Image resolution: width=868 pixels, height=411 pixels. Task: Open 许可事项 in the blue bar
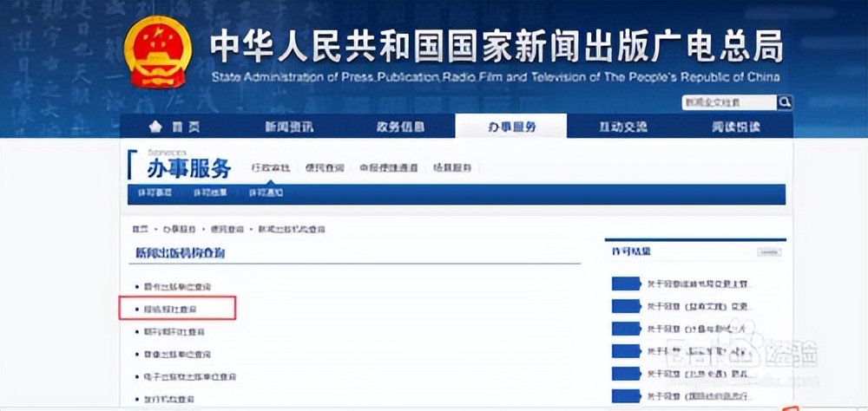pyautogui.click(x=155, y=193)
